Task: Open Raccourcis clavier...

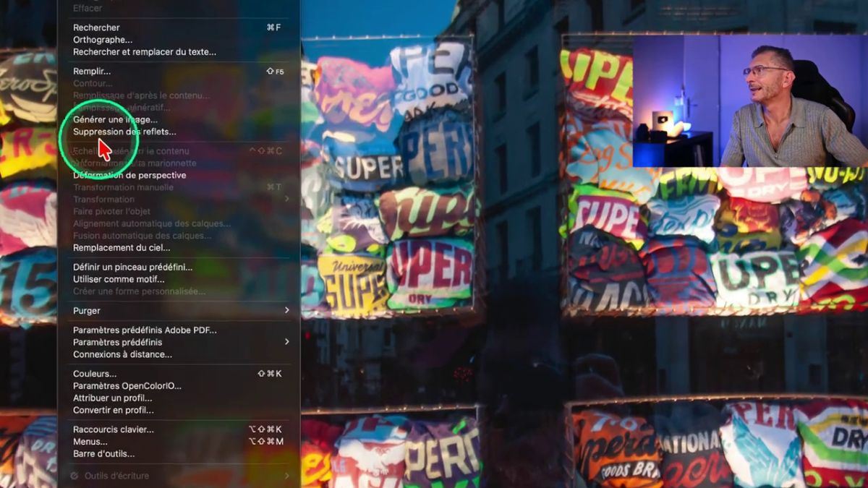Action: point(114,429)
